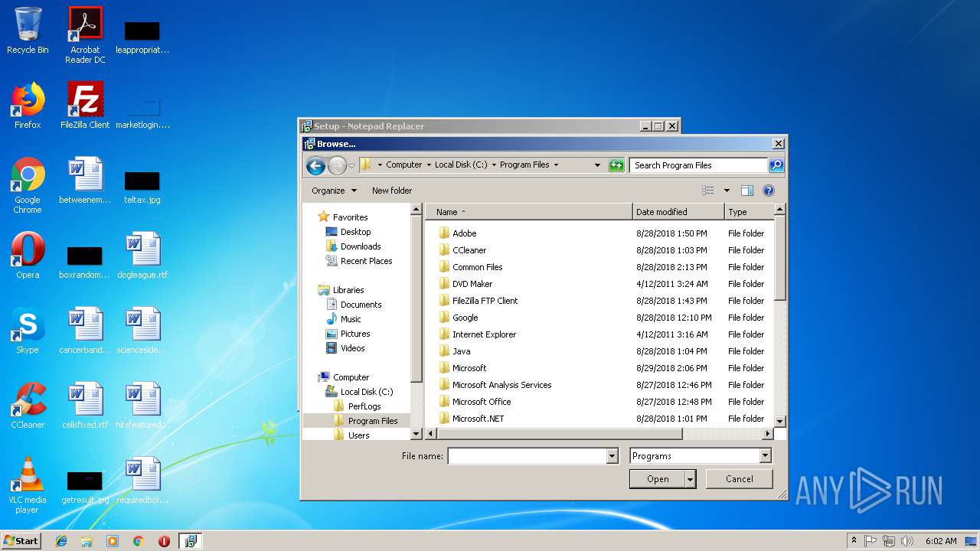Open the File name combo dropdown
Viewport: 980px width, 551px height.
612,456
